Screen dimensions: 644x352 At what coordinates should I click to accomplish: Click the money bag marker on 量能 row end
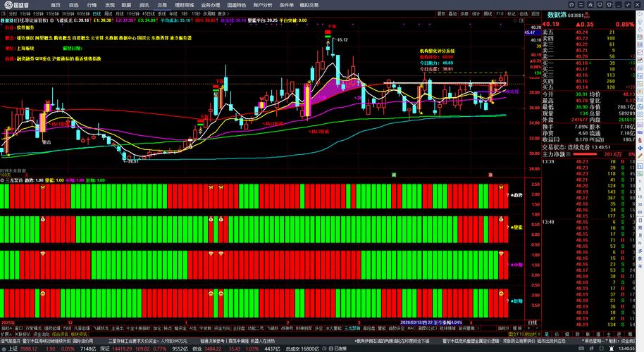pos(501,220)
